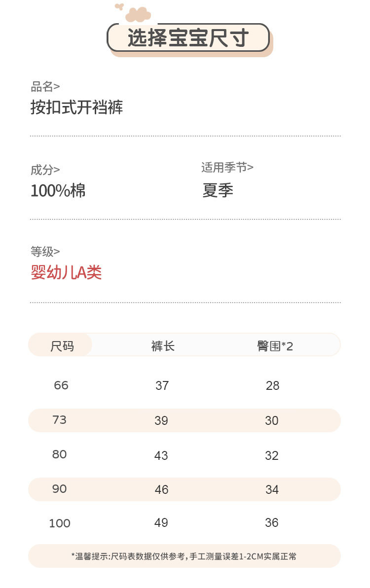370x588 pixels.
Task: Select the 裤长 column header
Action: coord(163,346)
